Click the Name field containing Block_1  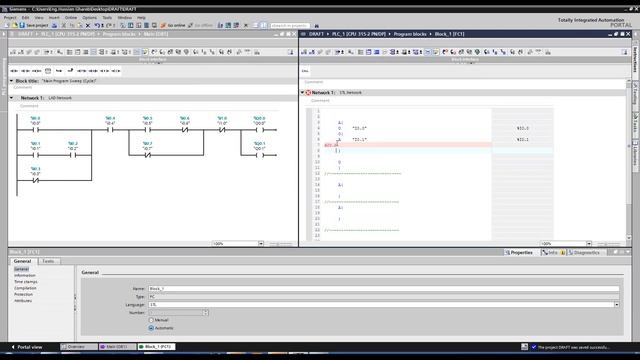click(384, 289)
